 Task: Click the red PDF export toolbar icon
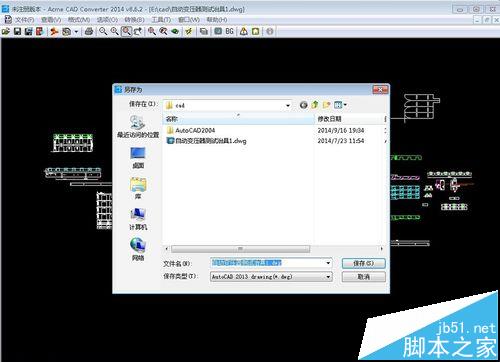40,31
